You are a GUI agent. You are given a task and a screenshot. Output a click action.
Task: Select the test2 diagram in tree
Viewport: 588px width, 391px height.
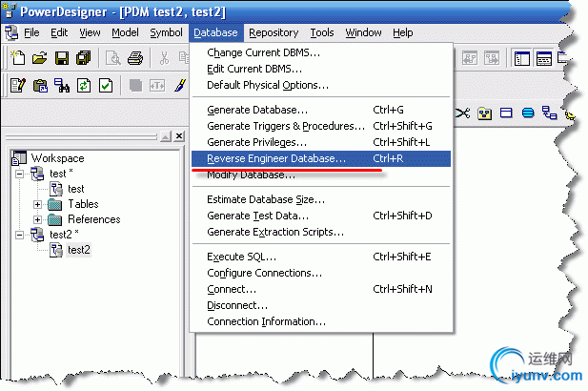click(79, 250)
